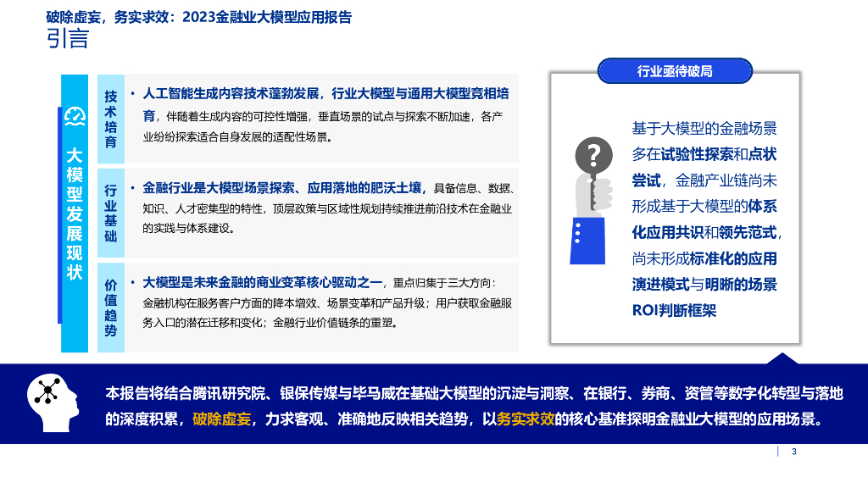Click the line 的实践与体系建设
Screen dimensions: 868x488
[x=189, y=228]
